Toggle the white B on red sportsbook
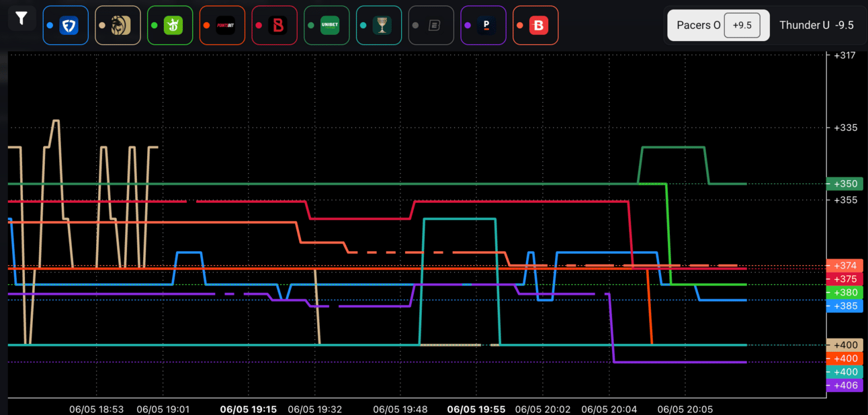This screenshot has height=415, width=868. (x=535, y=26)
